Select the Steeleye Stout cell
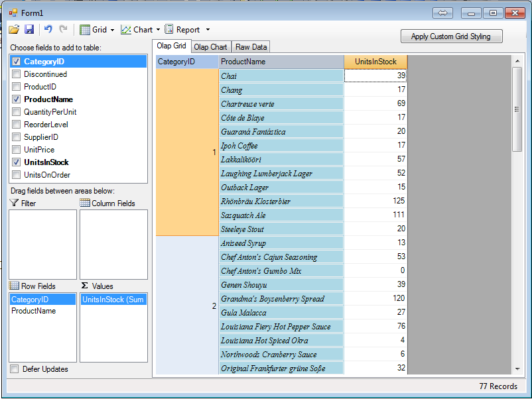Viewport: 532px width, 399px height. pos(281,229)
